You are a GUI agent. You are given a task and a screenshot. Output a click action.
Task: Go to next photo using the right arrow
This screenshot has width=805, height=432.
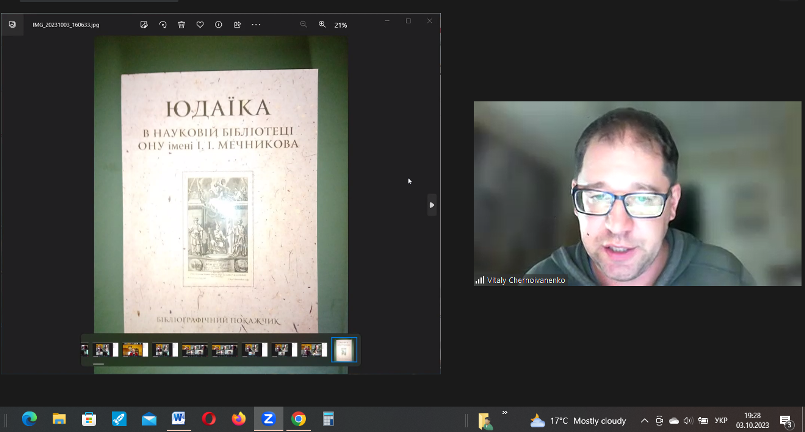point(431,204)
